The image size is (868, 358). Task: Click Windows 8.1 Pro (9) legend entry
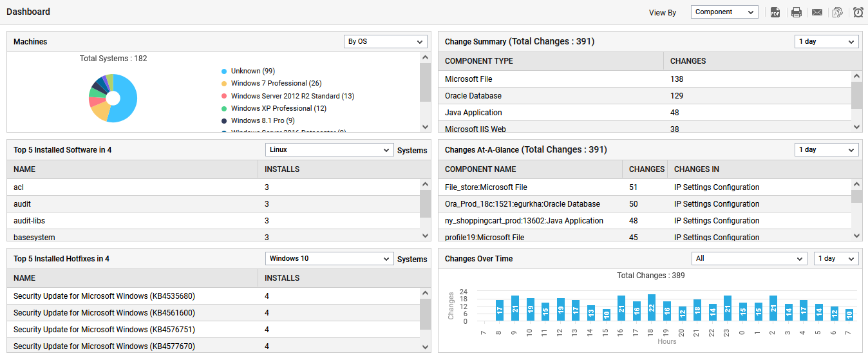[258, 120]
